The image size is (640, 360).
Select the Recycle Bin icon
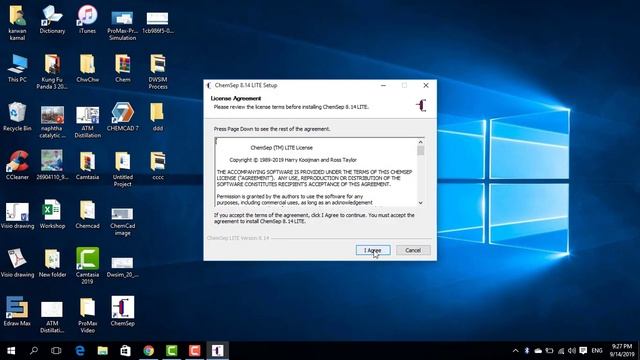pyautogui.click(x=17, y=117)
